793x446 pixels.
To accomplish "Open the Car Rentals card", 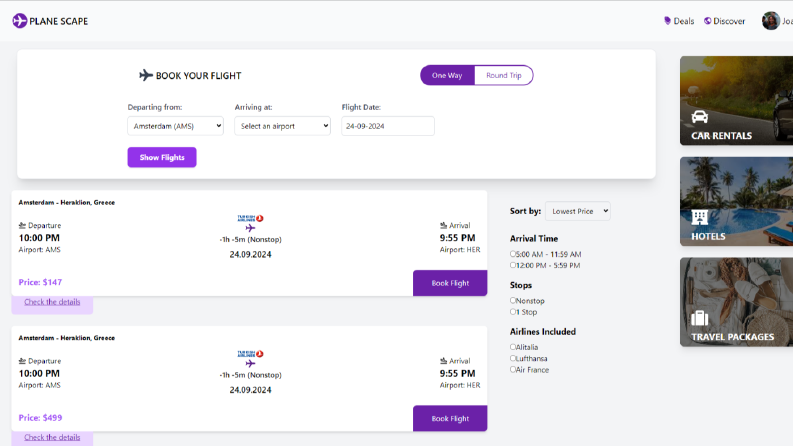I will [736, 101].
